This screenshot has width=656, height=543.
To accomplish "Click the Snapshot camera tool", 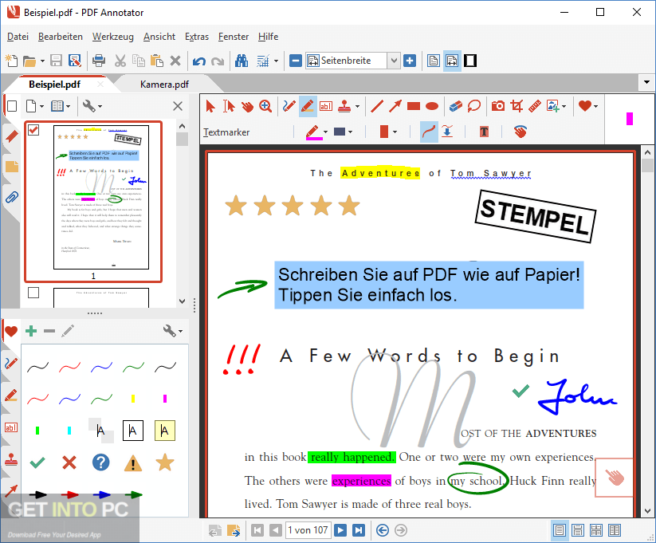I will click(498, 106).
